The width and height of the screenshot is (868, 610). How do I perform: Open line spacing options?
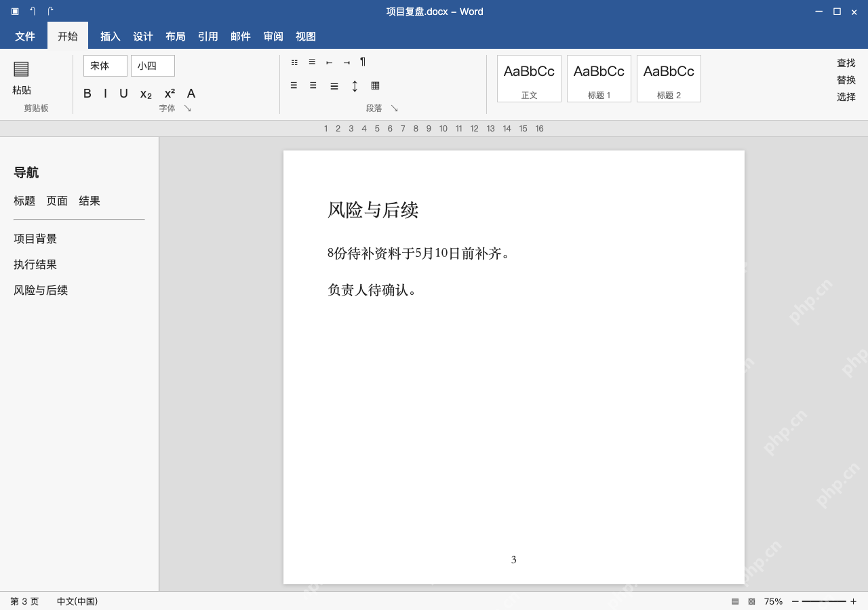355,86
